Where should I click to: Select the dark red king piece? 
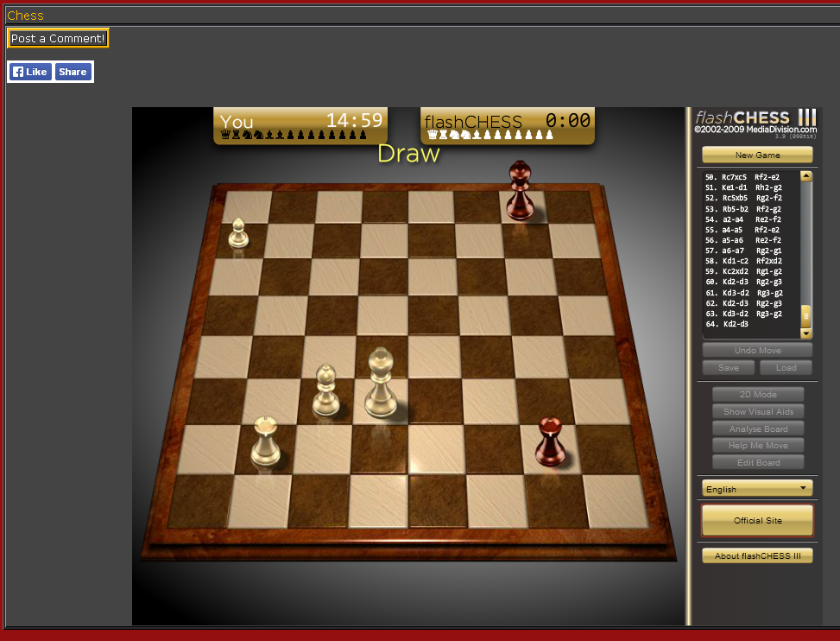[x=519, y=190]
